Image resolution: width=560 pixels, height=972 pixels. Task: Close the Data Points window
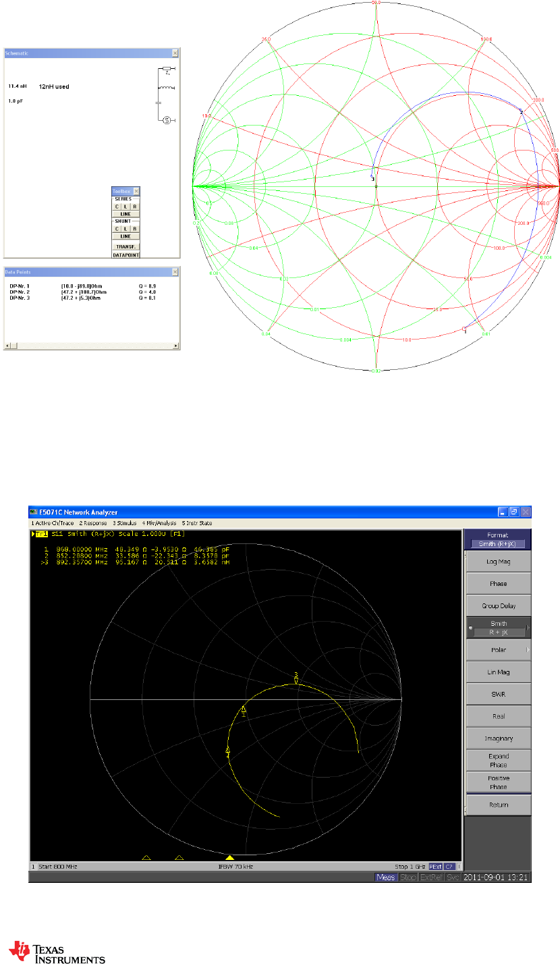click(175, 272)
